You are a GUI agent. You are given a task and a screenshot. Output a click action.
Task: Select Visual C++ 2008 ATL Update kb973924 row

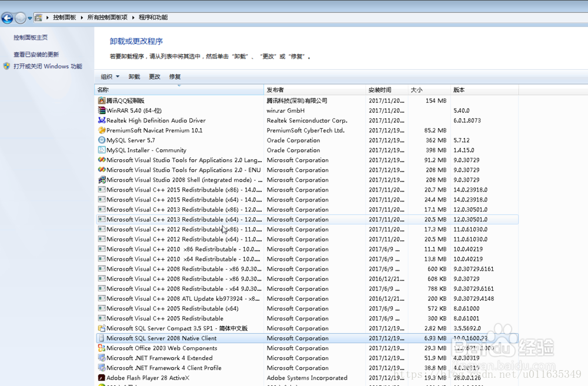[308, 298]
